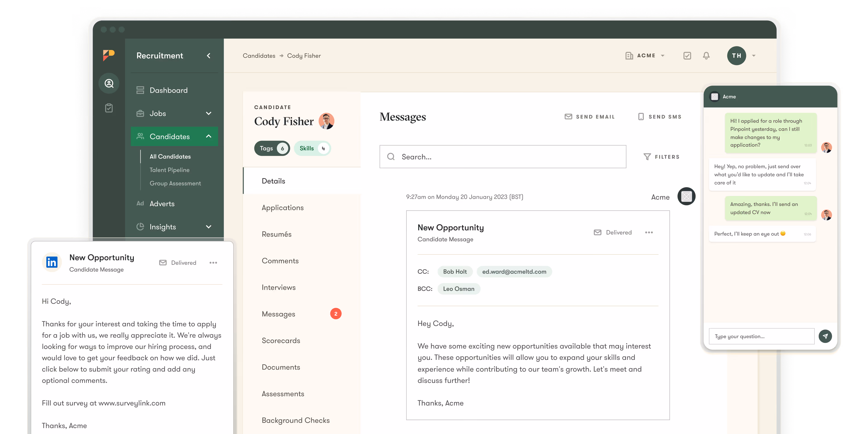
Task: Click the Send Email button
Action: [590, 117]
